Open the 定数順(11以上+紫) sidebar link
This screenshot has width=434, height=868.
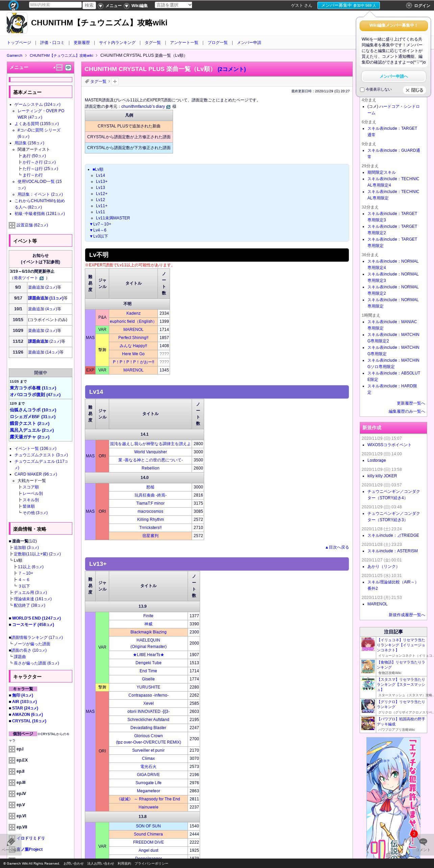coord(37,554)
